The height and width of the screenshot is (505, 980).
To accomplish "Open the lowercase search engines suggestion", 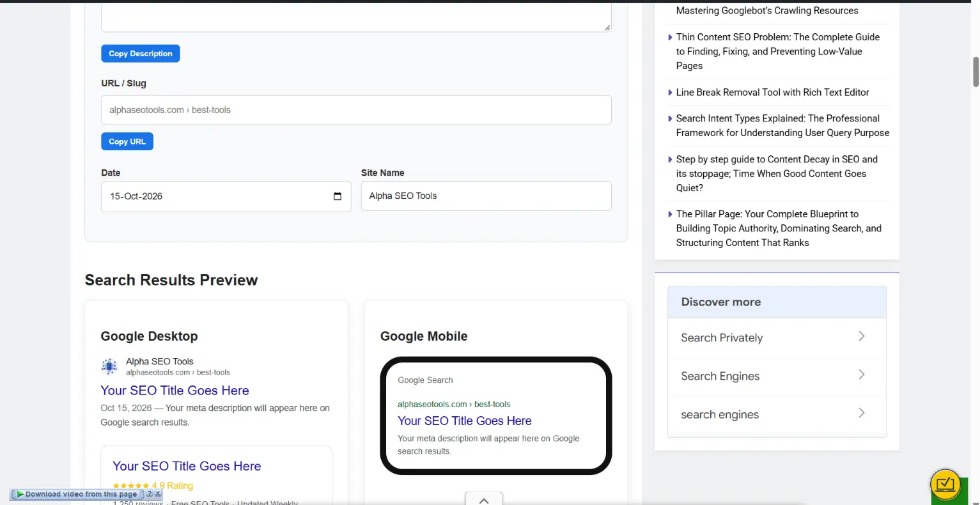I will click(777, 414).
